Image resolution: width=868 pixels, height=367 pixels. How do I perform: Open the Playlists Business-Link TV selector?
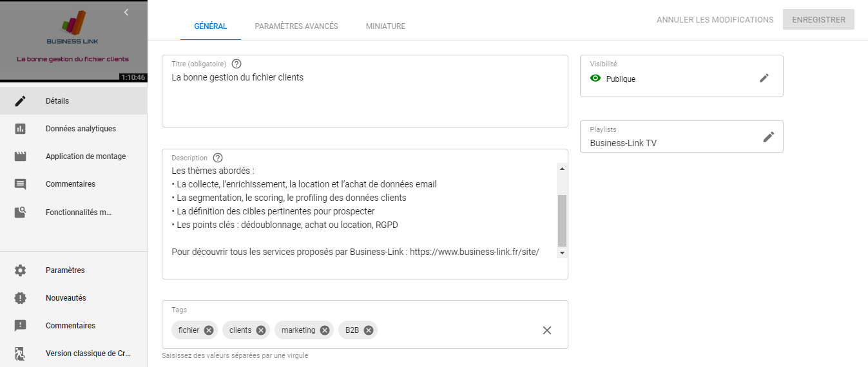click(682, 136)
